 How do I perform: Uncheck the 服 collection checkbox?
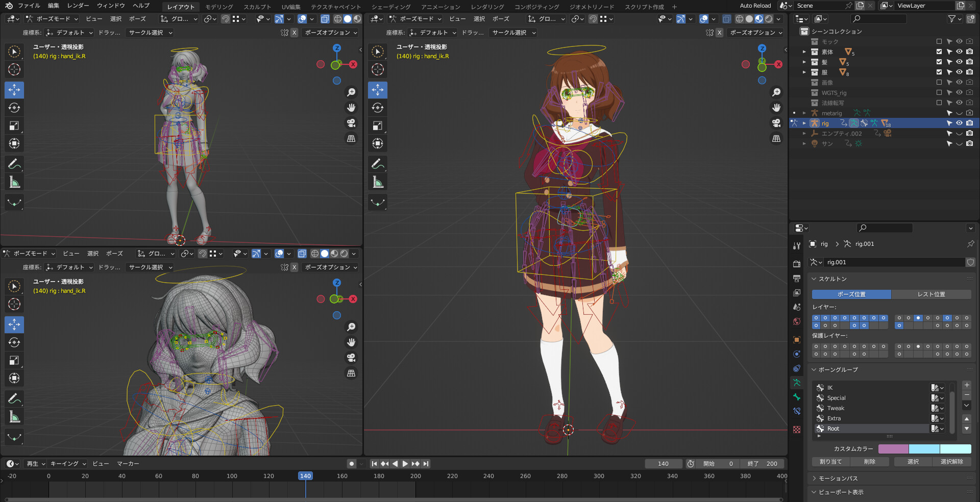point(938,72)
